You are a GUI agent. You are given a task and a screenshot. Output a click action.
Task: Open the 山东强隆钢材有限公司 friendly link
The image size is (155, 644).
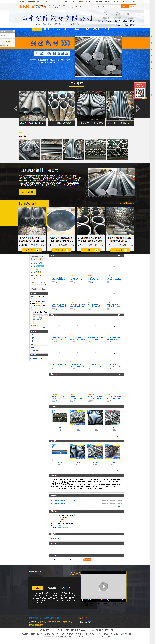click(x=36, y=358)
